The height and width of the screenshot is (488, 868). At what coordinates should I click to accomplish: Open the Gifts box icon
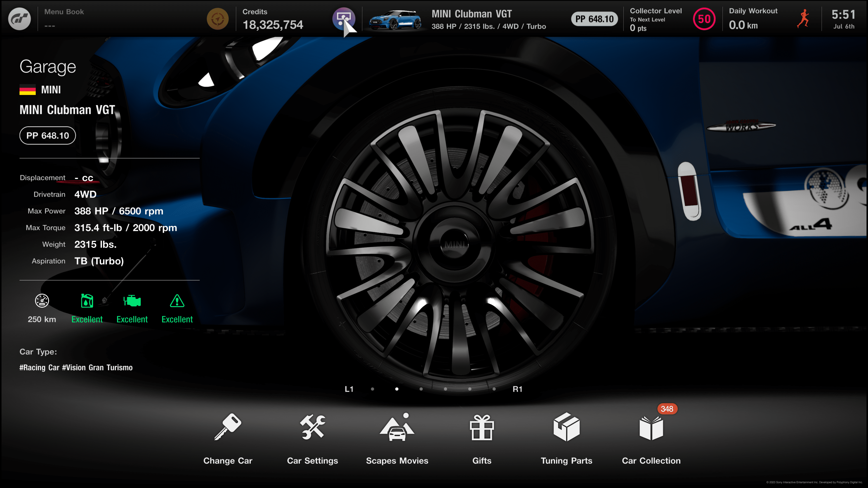[x=482, y=427]
